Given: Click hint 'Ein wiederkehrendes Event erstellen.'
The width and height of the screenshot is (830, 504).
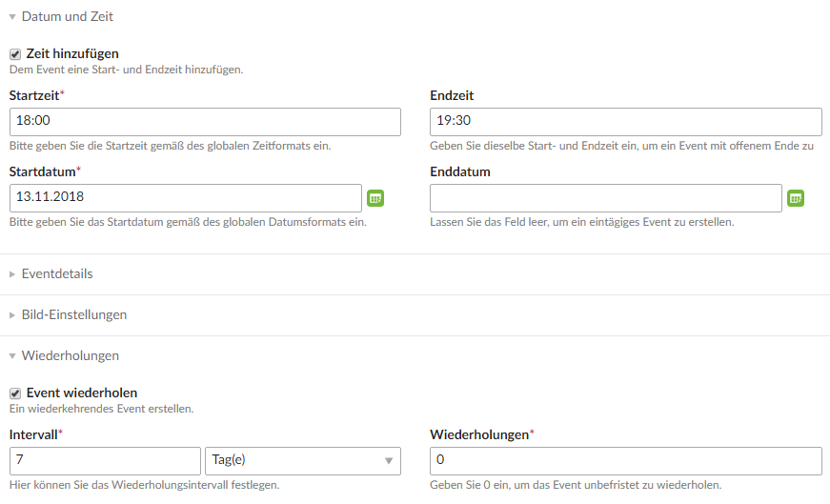Looking at the screenshot, I should tap(102, 410).
